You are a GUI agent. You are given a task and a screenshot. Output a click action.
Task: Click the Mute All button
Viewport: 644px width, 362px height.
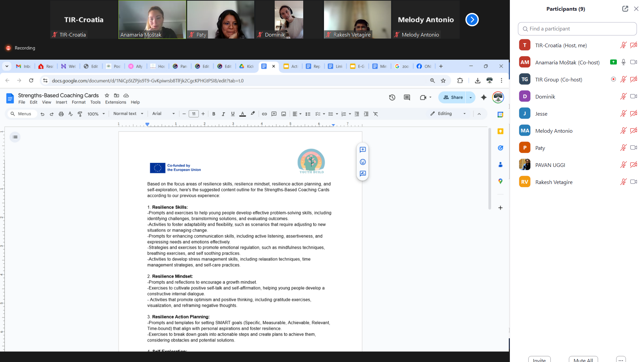click(x=583, y=360)
